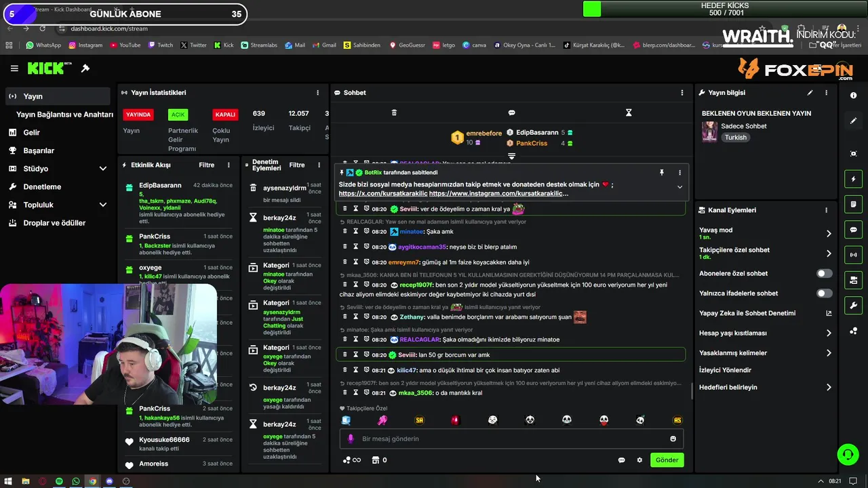Open emoji picker in message box
This screenshot has width=868, height=488.
pos(673,439)
